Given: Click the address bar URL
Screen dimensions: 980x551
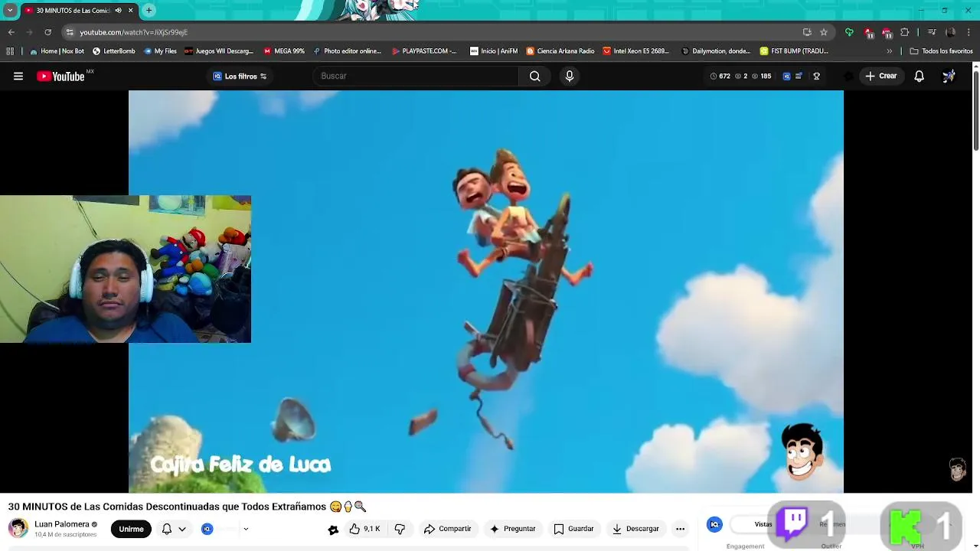Looking at the screenshot, I should (x=134, y=32).
